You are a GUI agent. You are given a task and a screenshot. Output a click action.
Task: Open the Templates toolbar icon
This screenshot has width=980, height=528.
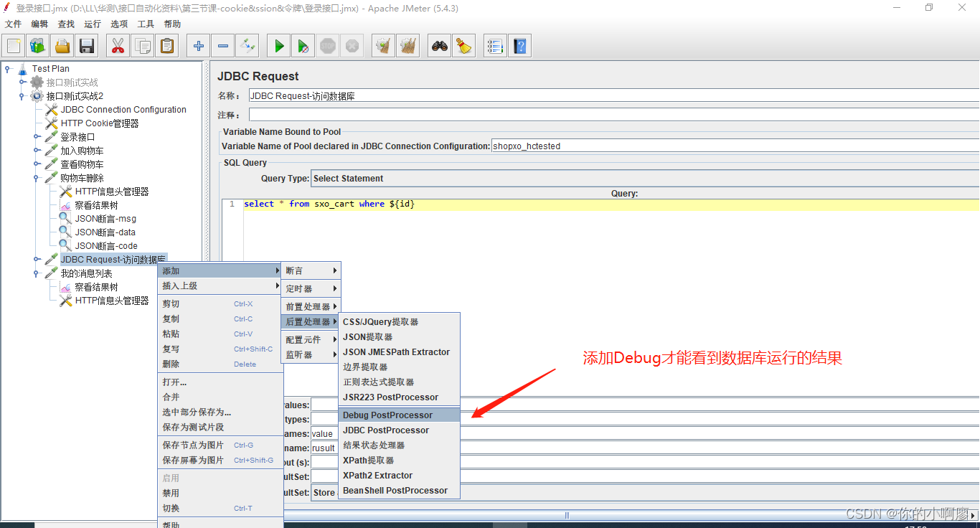(x=38, y=46)
